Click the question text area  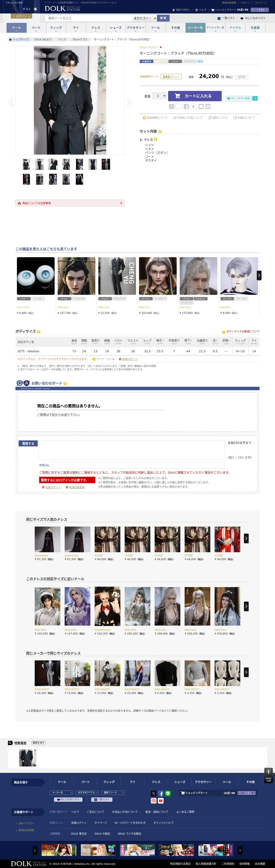coord(131,450)
